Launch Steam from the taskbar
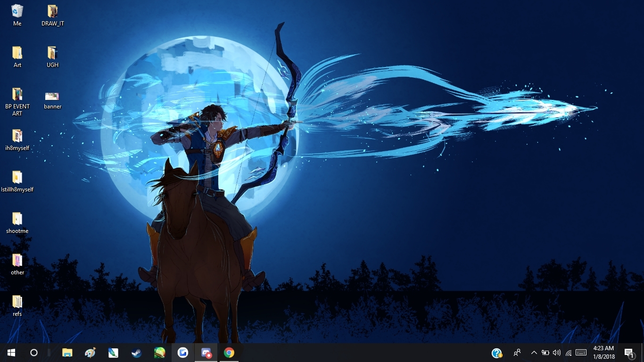Viewport: 644px width, 362px height. (x=136, y=353)
